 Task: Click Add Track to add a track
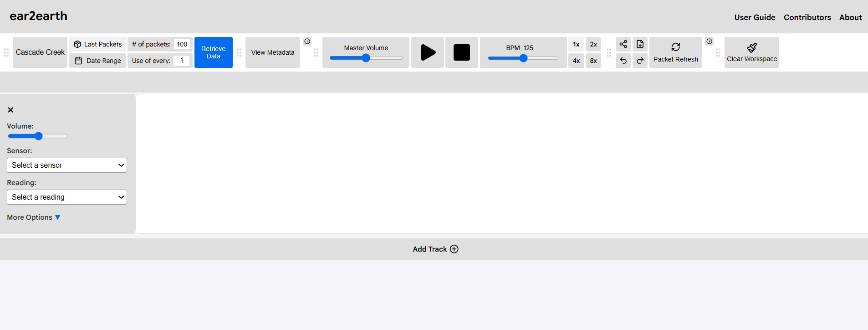tap(435, 249)
